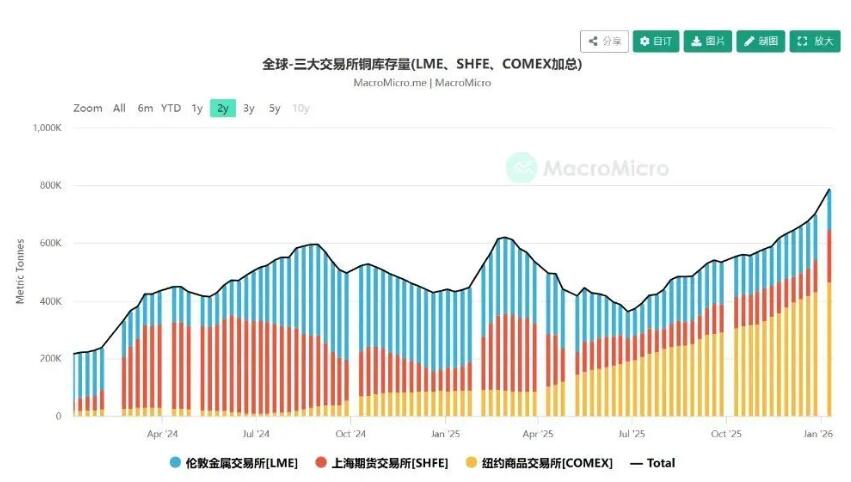Set zoom range to 6m

click(145, 108)
